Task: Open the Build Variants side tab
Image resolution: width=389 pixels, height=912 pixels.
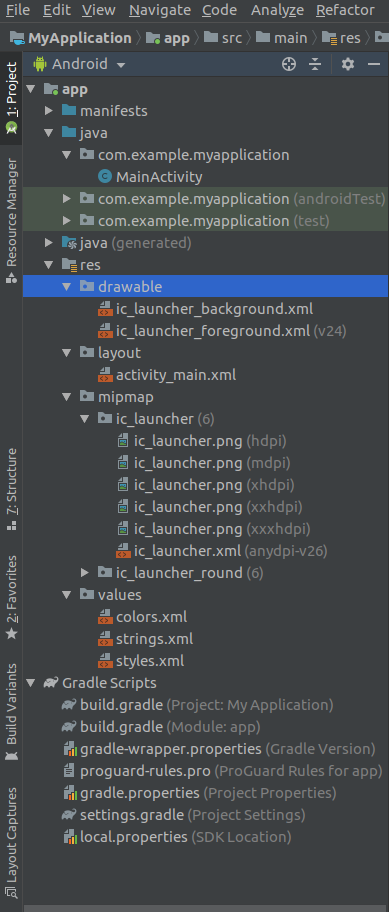Action: click(x=11, y=711)
